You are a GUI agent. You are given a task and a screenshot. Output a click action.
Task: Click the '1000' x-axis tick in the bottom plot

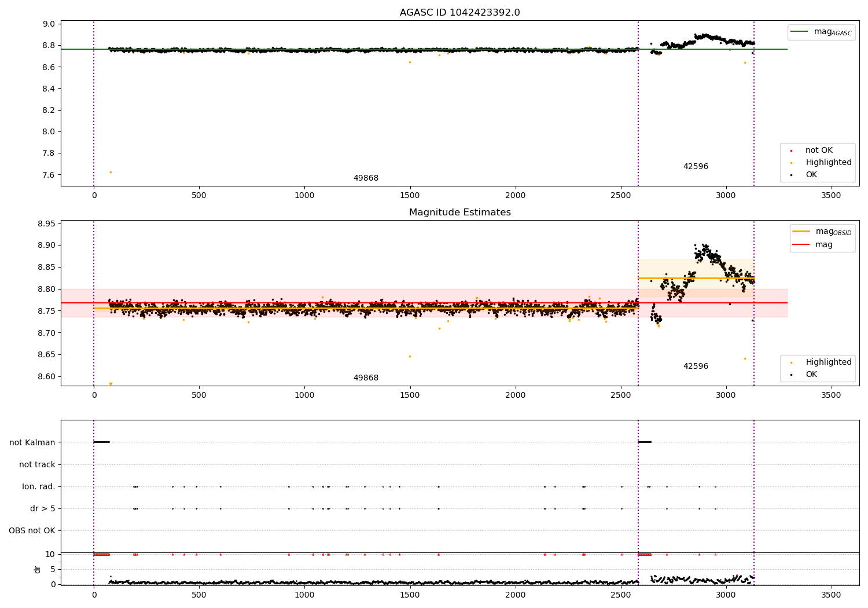304,595
